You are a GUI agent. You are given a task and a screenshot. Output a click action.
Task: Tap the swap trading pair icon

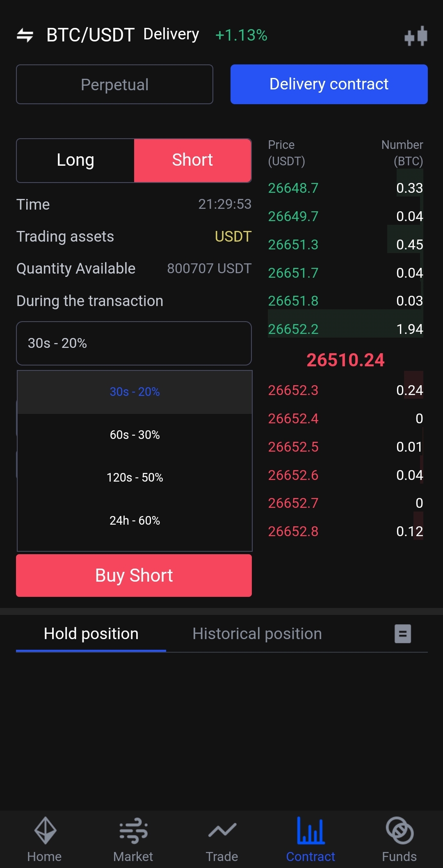click(25, 35)
